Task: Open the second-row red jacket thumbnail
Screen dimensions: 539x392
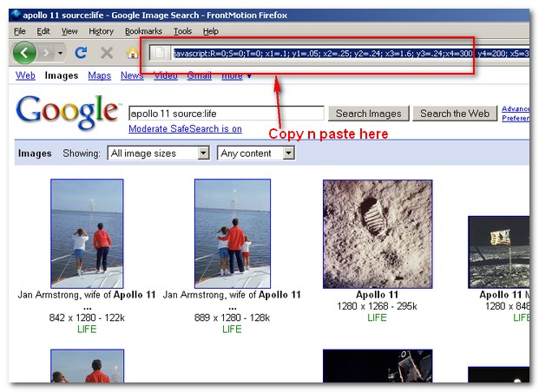Action: click(88, 366)
